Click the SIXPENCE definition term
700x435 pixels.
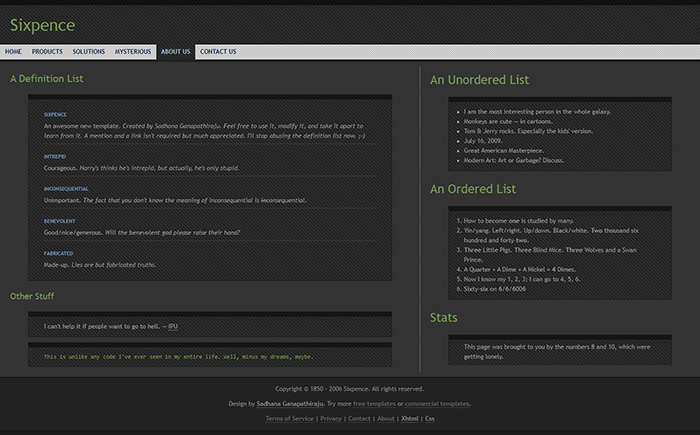click(x=55, y=115)
